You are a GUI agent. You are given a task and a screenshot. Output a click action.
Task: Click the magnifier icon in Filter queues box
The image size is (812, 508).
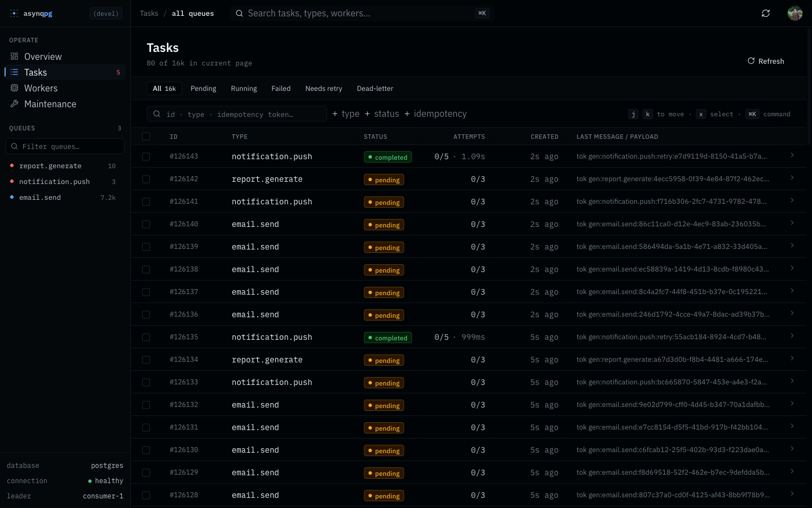(15, 146)
